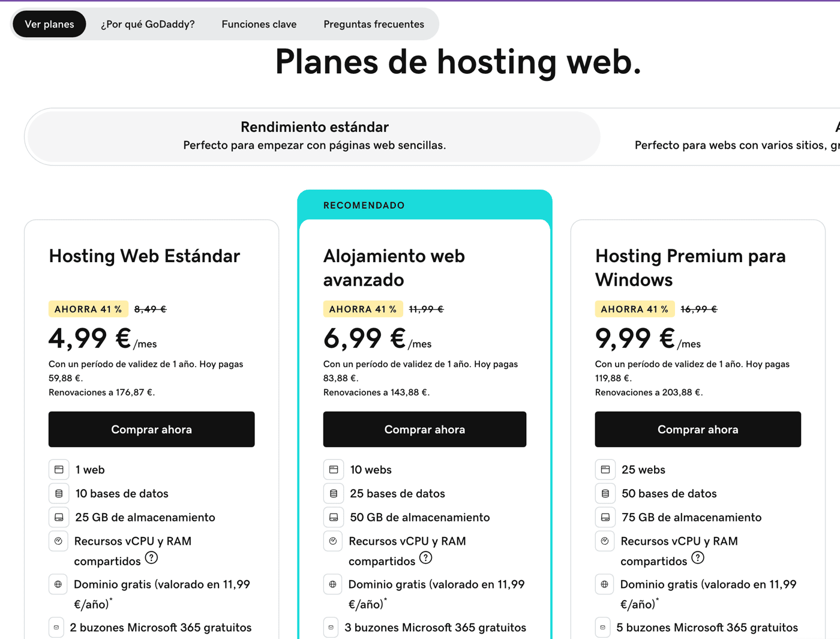Open the Preguntas frecuentes section

coord(374,24)
